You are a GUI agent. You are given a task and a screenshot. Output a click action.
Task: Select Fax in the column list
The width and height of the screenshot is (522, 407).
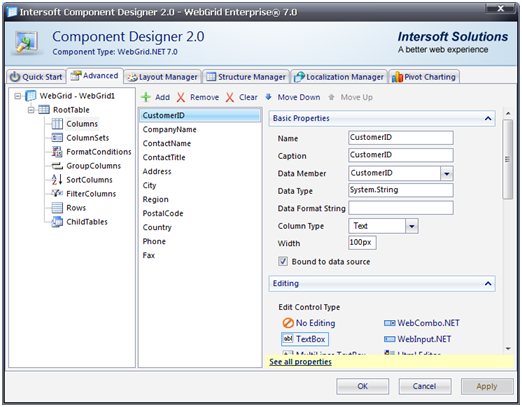tap(200, 255)
